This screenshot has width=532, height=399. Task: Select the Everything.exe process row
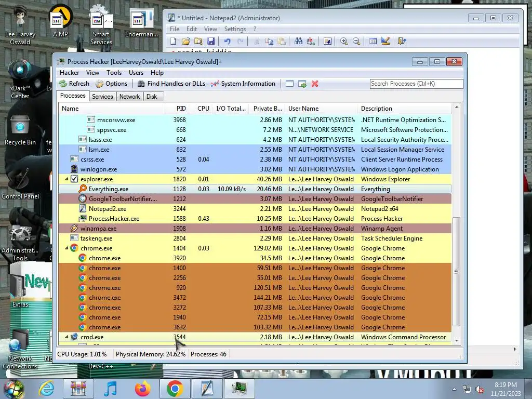pos(255,189)
